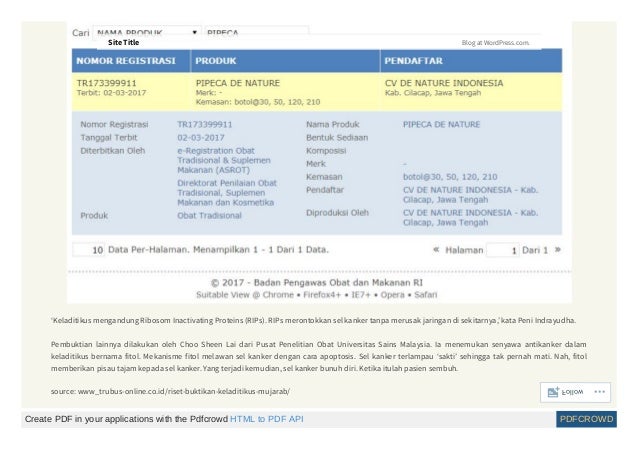Click the Menampilkan 1 - 1 Dari 1 Data text
The height and width of the screenshot is (452, 638).
[260, 249]
